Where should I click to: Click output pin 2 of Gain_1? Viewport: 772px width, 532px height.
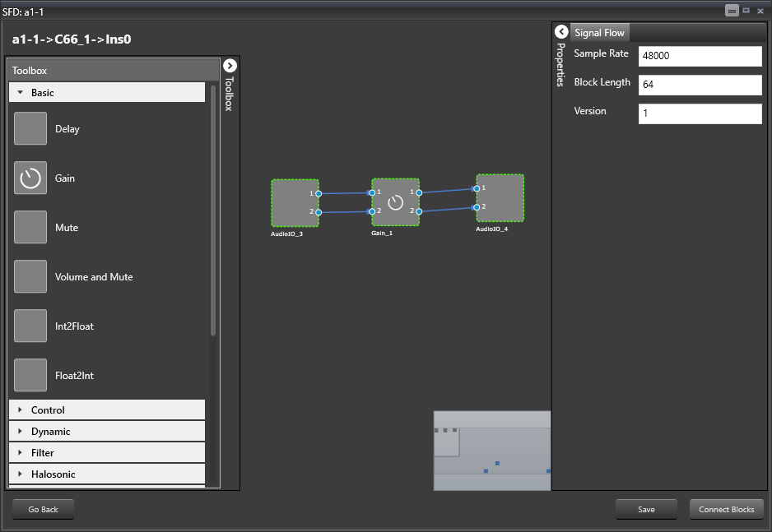[x=419, y=211]
